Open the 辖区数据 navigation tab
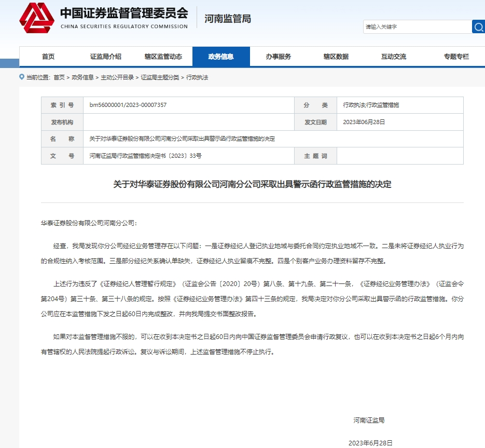The width and height of the screenshot is (485, 448). [336, 57]
